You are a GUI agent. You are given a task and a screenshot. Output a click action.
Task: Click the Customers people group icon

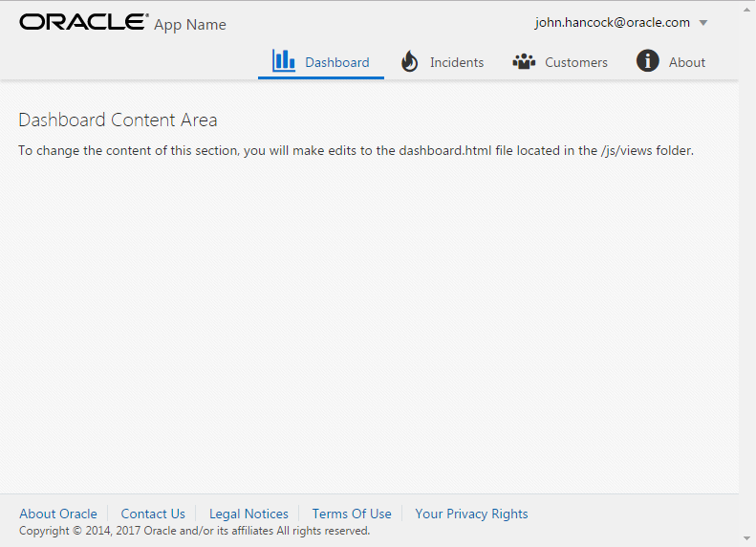point(524,62)
